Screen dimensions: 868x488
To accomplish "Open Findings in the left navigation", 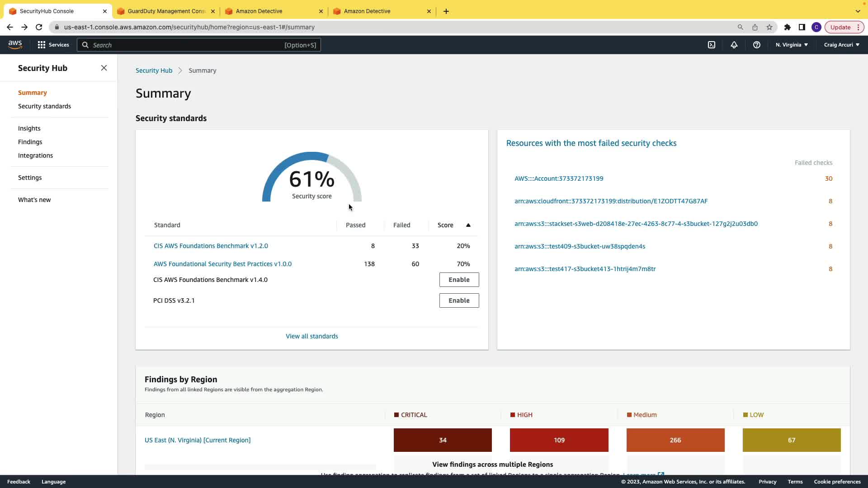I will coord(30,142).
